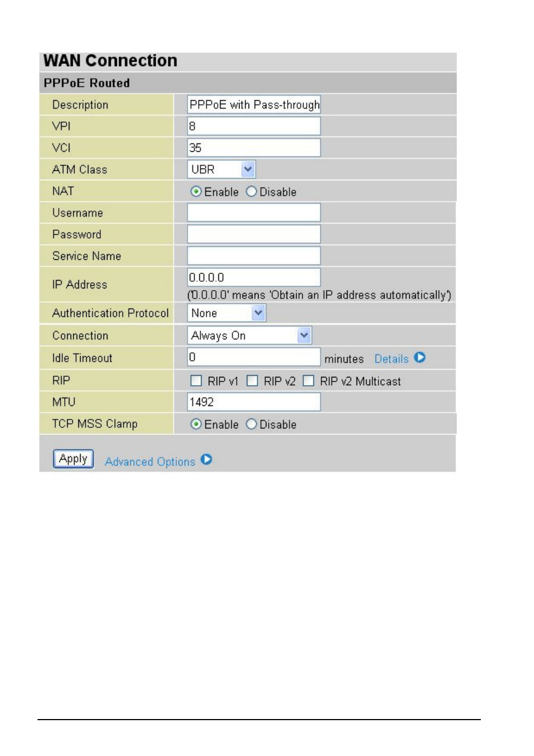Click the Idle Timeout minutes field
Screen dimensions: 534x756
pyautogui.click(x=254, y=357)
